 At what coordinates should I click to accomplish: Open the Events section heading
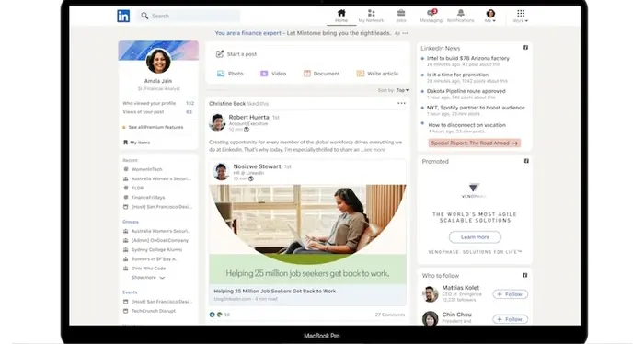[x=130, y=292]
